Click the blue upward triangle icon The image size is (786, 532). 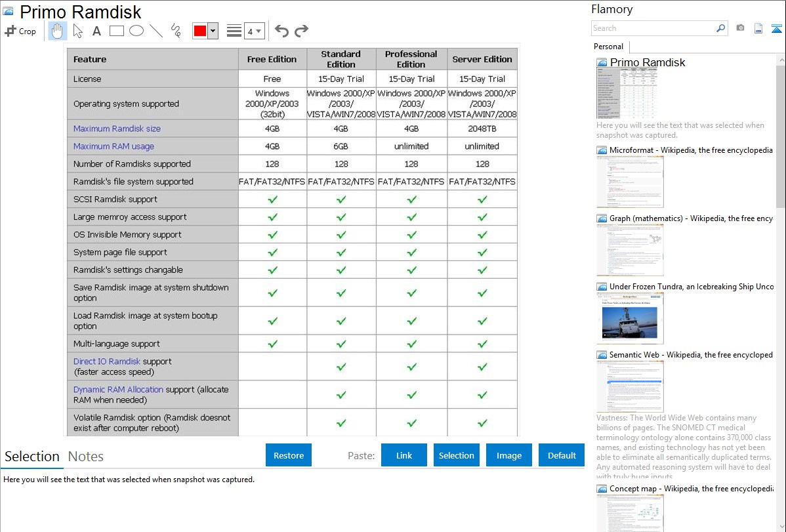[x=776, y=28]
